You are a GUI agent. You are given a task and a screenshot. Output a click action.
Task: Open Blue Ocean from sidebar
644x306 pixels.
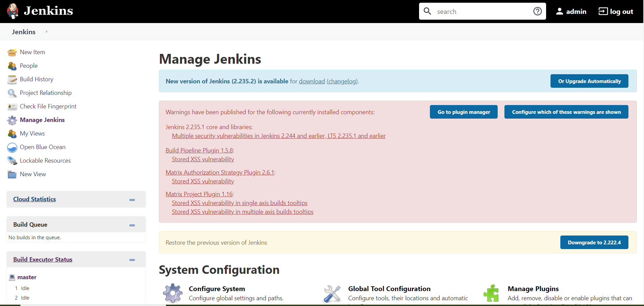pos(43,147)
